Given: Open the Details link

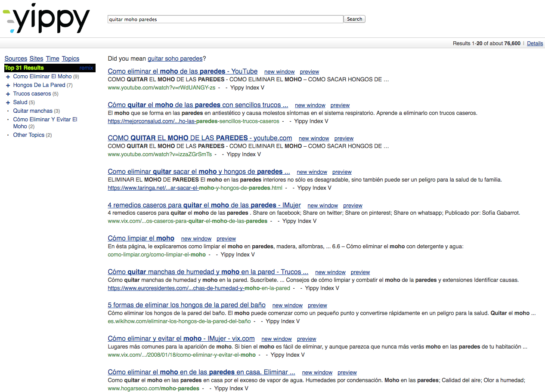Looking at the screenshot, I should (535, 43).
